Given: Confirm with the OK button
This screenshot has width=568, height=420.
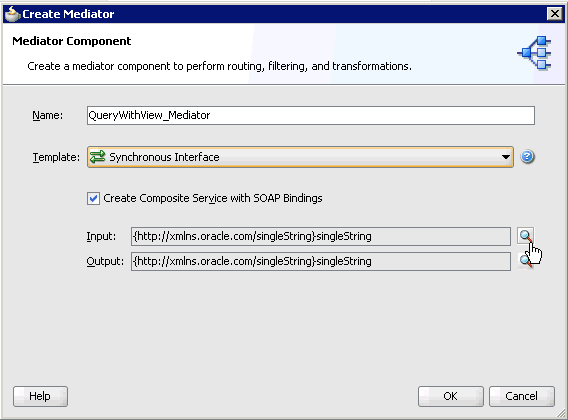Looking at the screenshot, I should [x=451, y=396].
